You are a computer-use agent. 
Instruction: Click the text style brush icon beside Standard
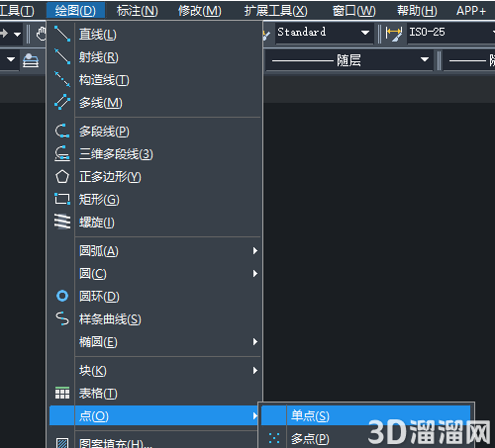point(266,36)
